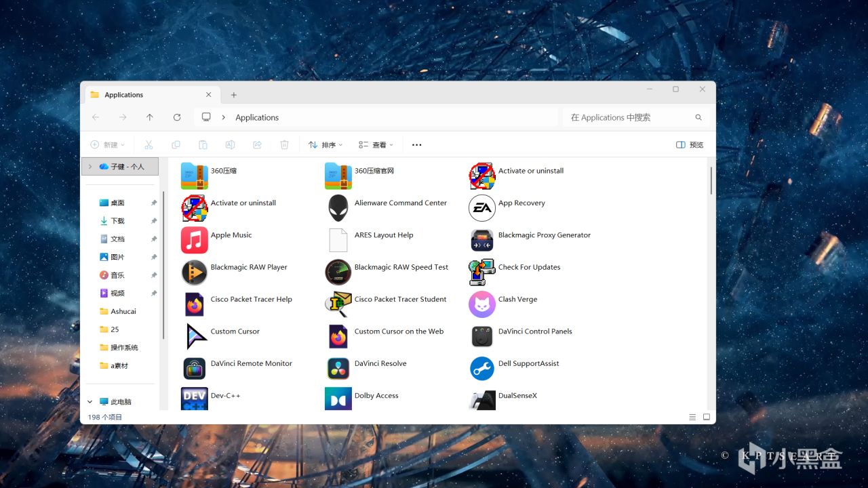
Task: Select the Apple Music app icon
Action: pyautogui.click(x=195, y=240)
